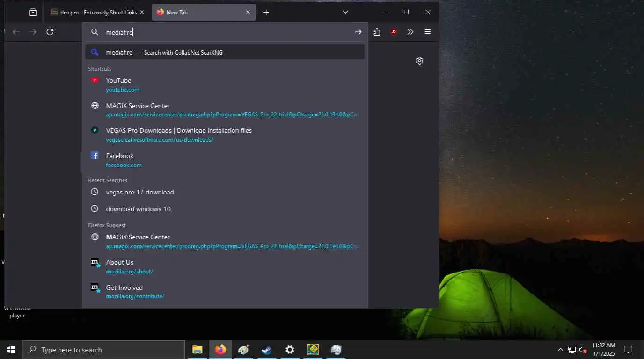Viewport: 644px width, 359px height.
Task: Open File Explorer from the taskbar
Action: pos(198,350)
